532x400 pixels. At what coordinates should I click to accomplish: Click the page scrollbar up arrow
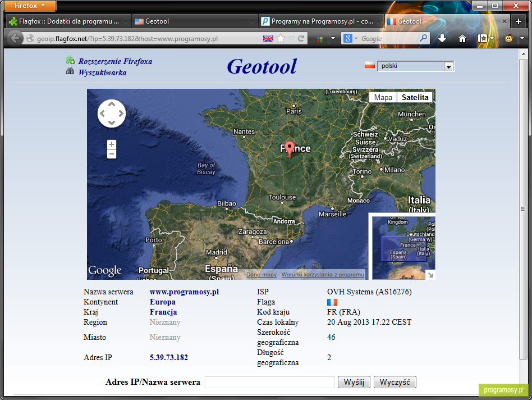point(523,53)
